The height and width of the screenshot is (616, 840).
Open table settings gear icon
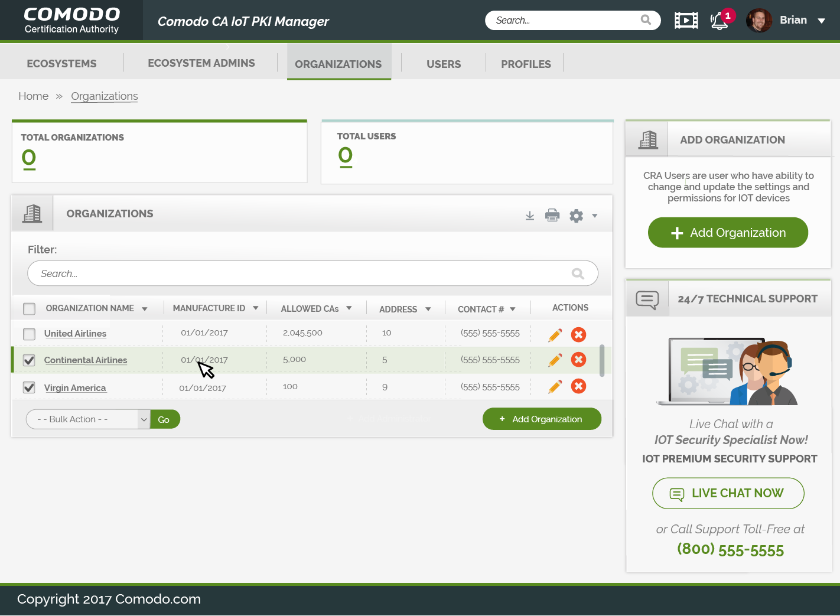pyautogui.click(x=577, y=216)
